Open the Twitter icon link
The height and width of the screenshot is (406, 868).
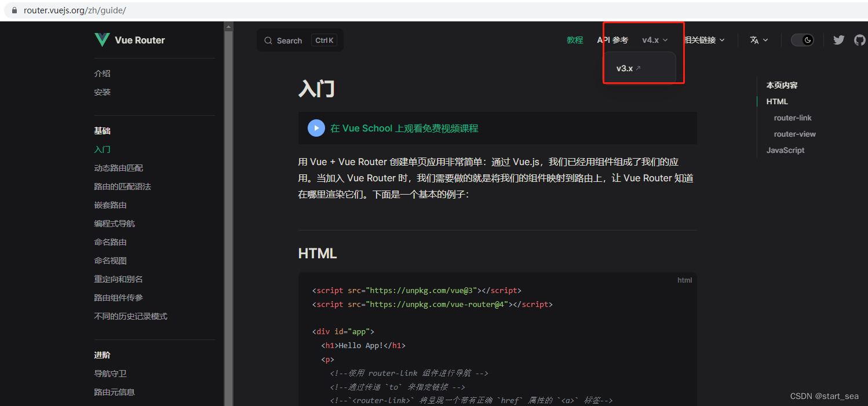[838, 40]
